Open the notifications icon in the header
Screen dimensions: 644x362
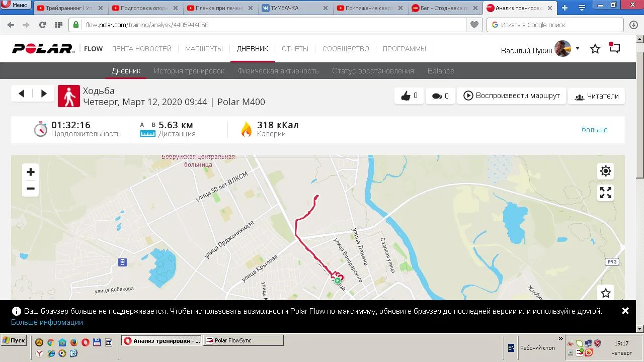tap(614, 48)
